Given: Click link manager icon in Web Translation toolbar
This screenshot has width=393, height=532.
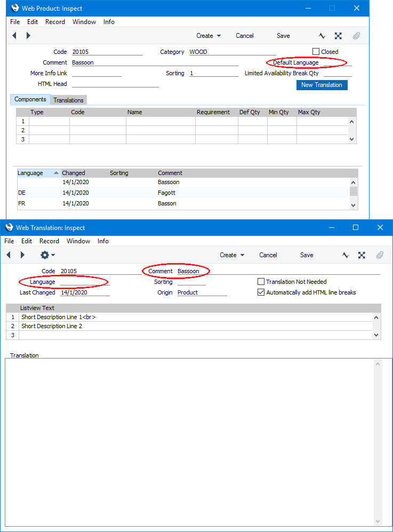Looking at the screenshot, I should [x=362, y=255].
